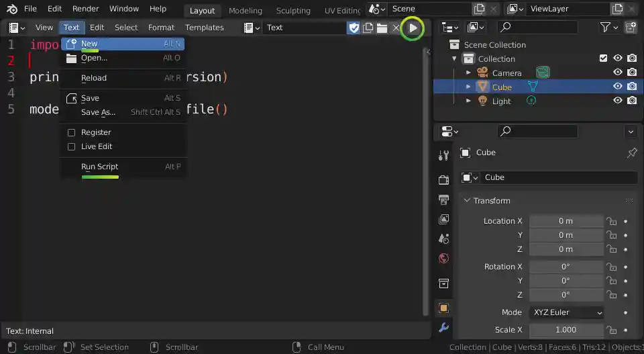The width and height of the screenshot is (644, 354).
Task: Open the Render menu
Action: click(x=85, y=9)
